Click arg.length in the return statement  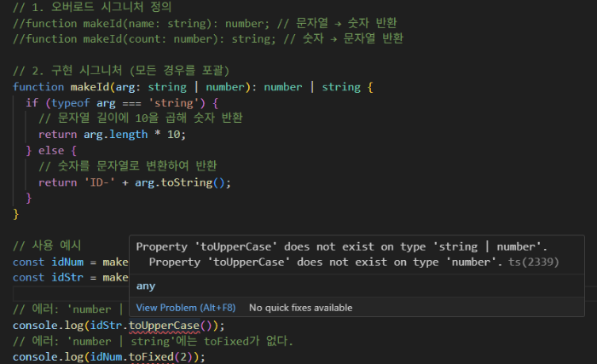pos(115,135)
